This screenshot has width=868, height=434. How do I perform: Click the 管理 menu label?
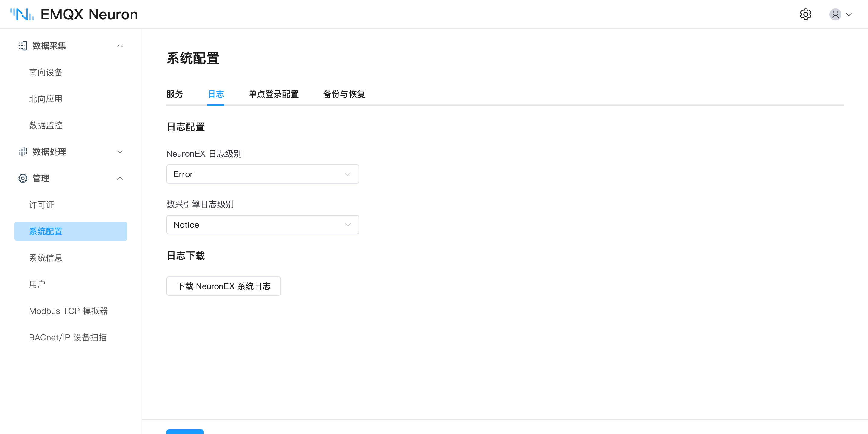click(x=41, y=178)
